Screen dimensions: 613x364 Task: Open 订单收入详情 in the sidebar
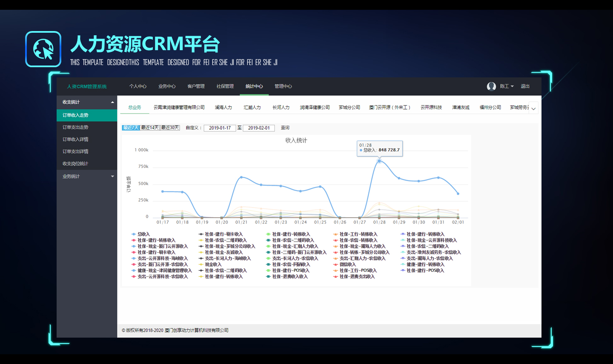click(87, 139)
